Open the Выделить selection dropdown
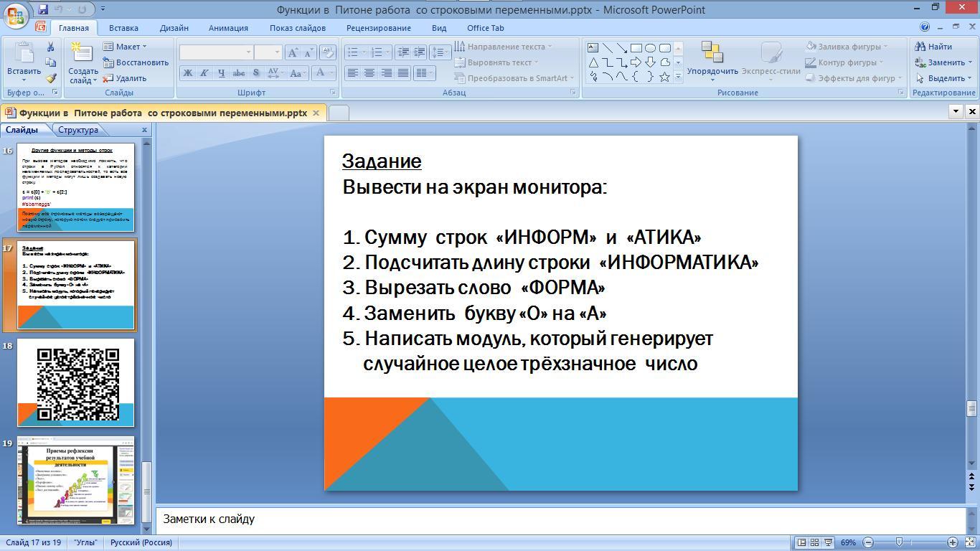Image resolution: width=980 pixels, height=551 pixels. click(945, 78)
